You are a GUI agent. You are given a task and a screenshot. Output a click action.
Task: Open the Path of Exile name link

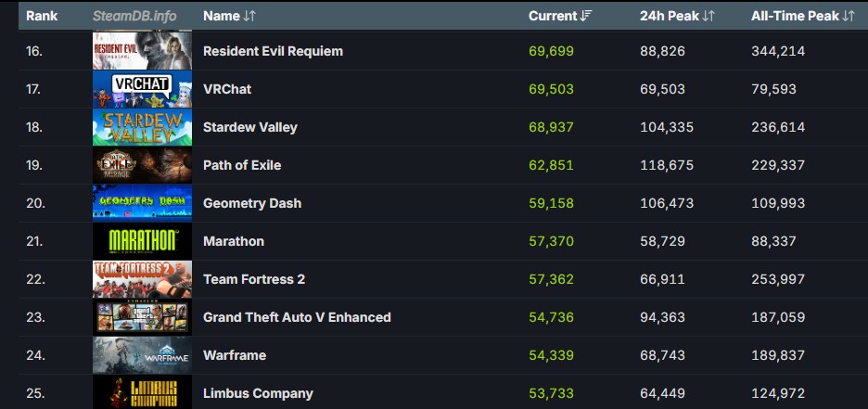tap(242, 165)
